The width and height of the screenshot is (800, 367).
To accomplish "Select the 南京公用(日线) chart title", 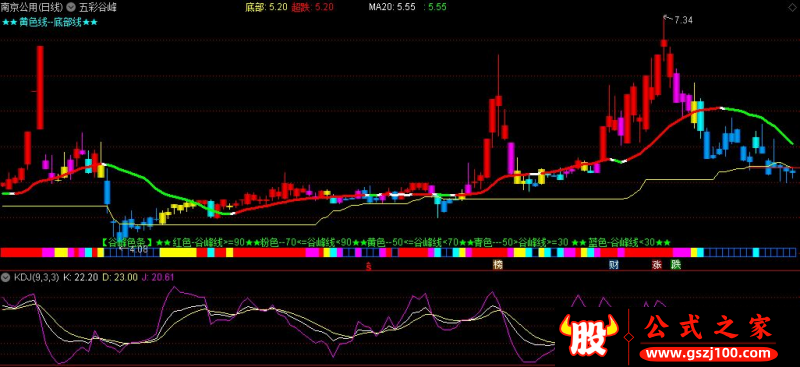I will (x=32, y=7).
